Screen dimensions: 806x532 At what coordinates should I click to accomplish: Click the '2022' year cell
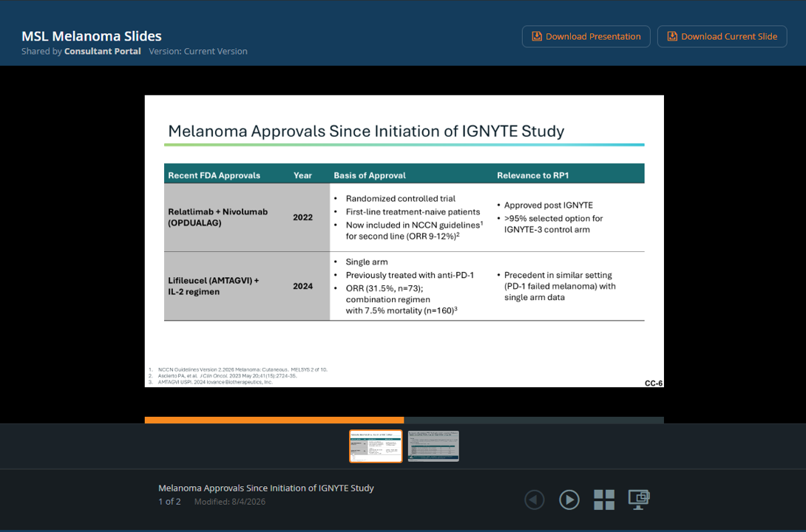[x=302, y=217]
